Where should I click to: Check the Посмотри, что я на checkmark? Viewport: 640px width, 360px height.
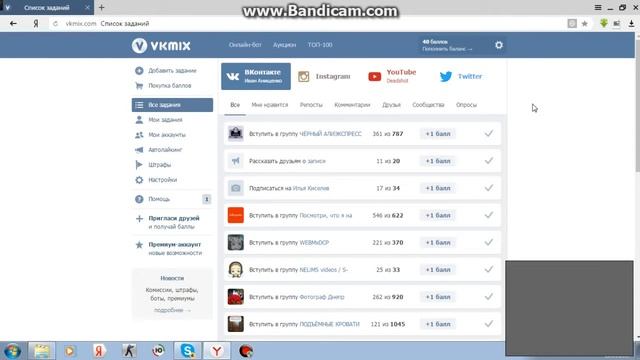pos(489,215)
